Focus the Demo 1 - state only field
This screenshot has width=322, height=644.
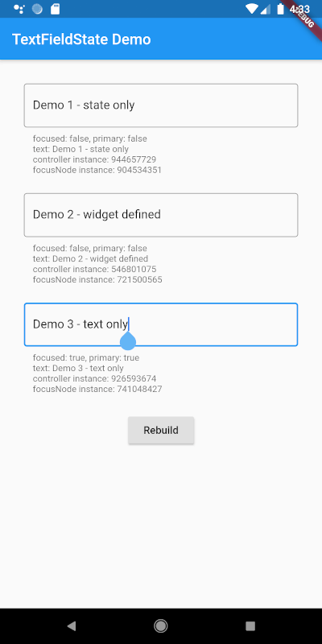[x=161, y=105]
